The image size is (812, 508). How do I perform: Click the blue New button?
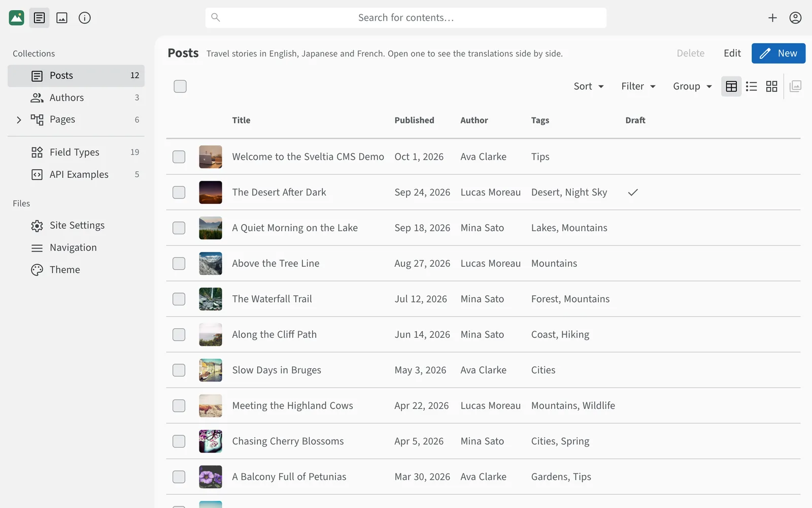[x=779, y=53]
